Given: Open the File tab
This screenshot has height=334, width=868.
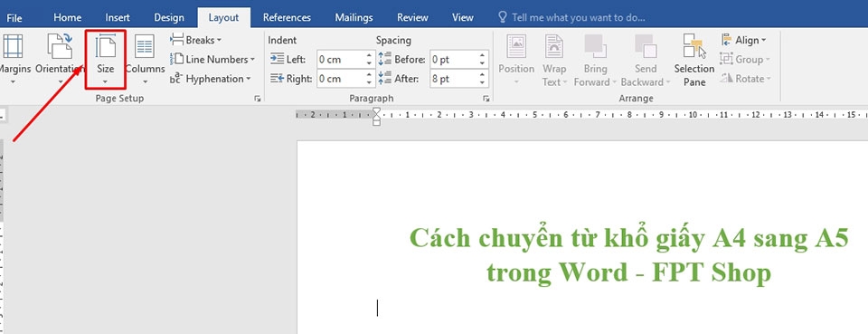Looking at the screenshot, I should pyautogui.click(x=14, y=18).
